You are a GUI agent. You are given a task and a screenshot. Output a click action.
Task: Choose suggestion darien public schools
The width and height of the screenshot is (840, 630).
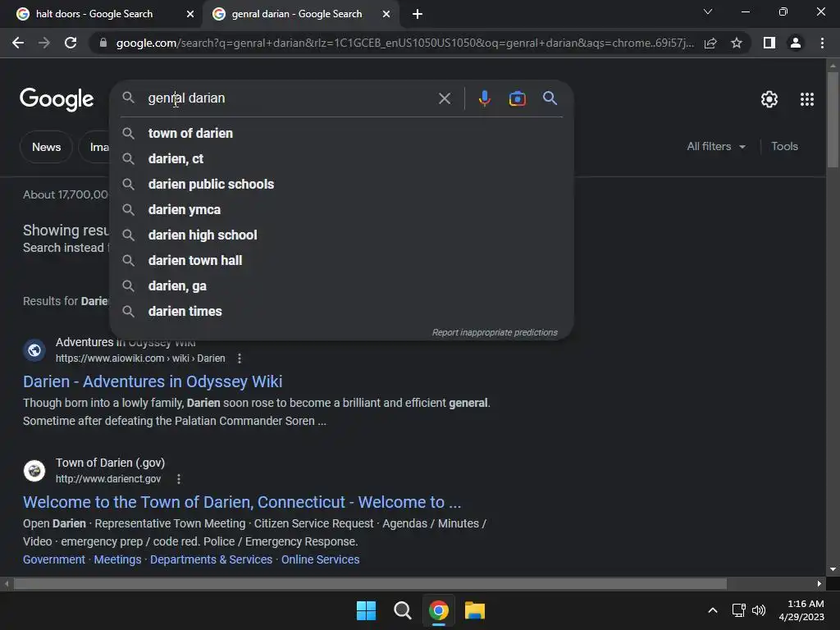click(342, 185)
